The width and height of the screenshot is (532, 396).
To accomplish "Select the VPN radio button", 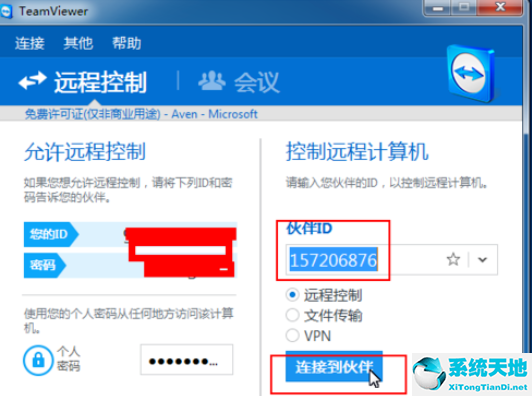I will coord(292,336).
